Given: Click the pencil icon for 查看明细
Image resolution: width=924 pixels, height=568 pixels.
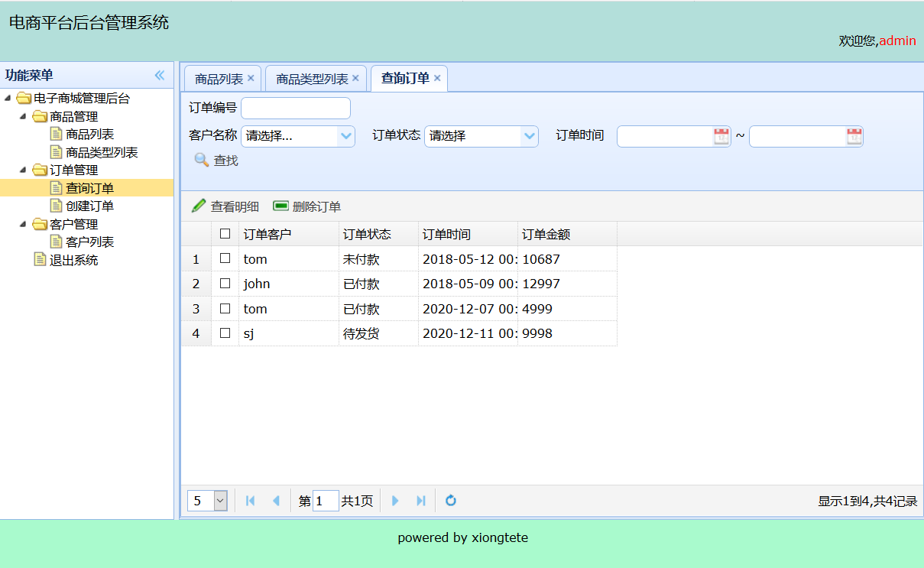Looking at the screenshot, I should [x=199, y=206].
